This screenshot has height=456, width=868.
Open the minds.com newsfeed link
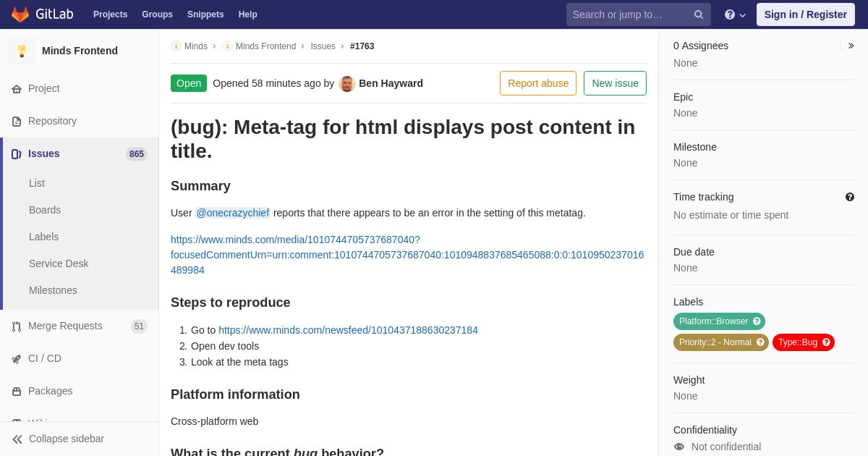coord(348,330)
